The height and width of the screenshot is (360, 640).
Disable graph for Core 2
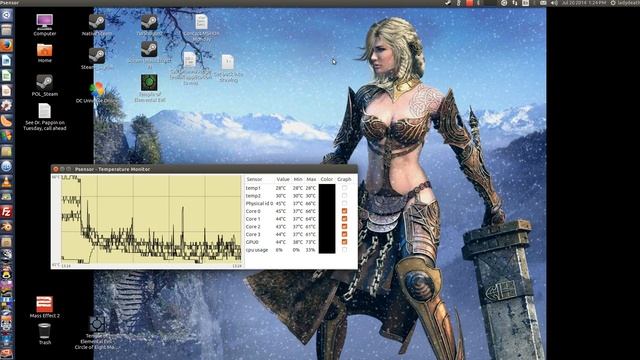click(x=344, y=227)
